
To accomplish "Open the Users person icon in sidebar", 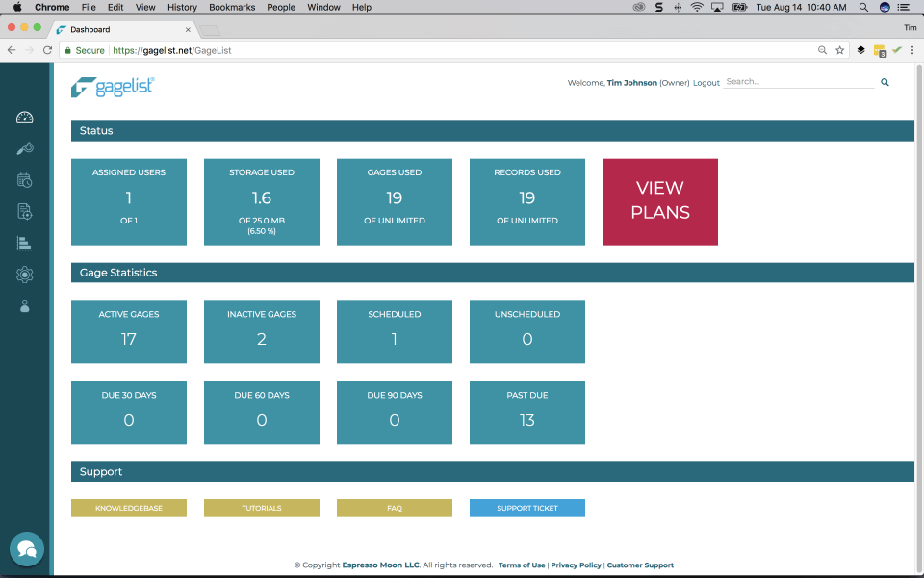I will (24, 306).
